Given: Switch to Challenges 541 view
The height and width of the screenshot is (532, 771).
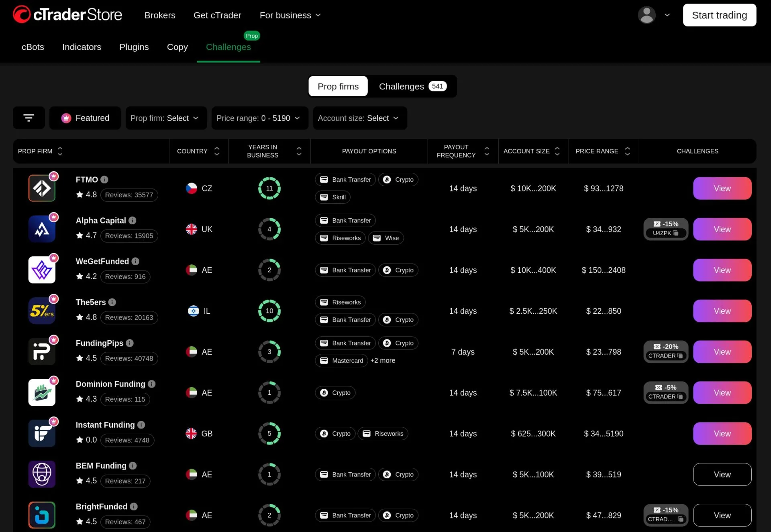Looking at the screenshot, I should tap(412, 86).
